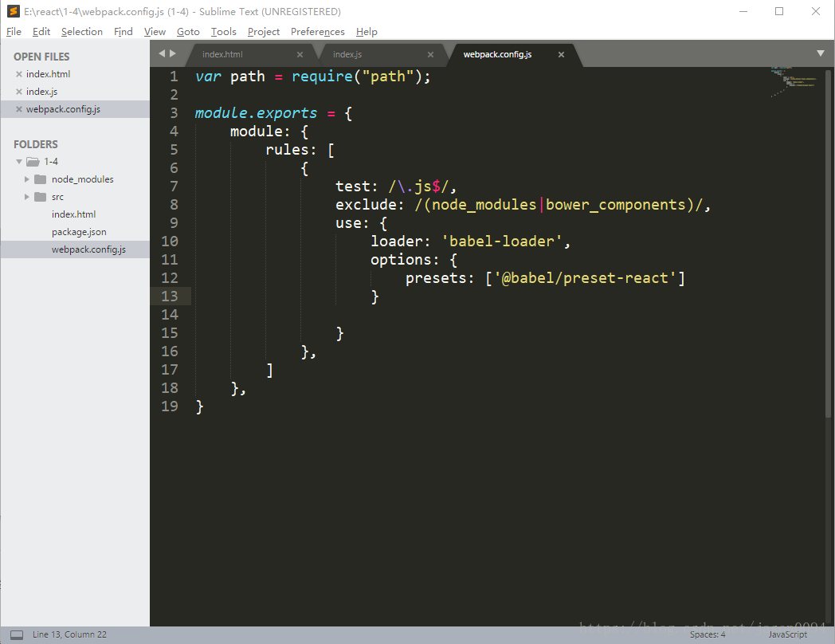
Task: Open the tab list dropdown arrow
Action: (821, 53)
